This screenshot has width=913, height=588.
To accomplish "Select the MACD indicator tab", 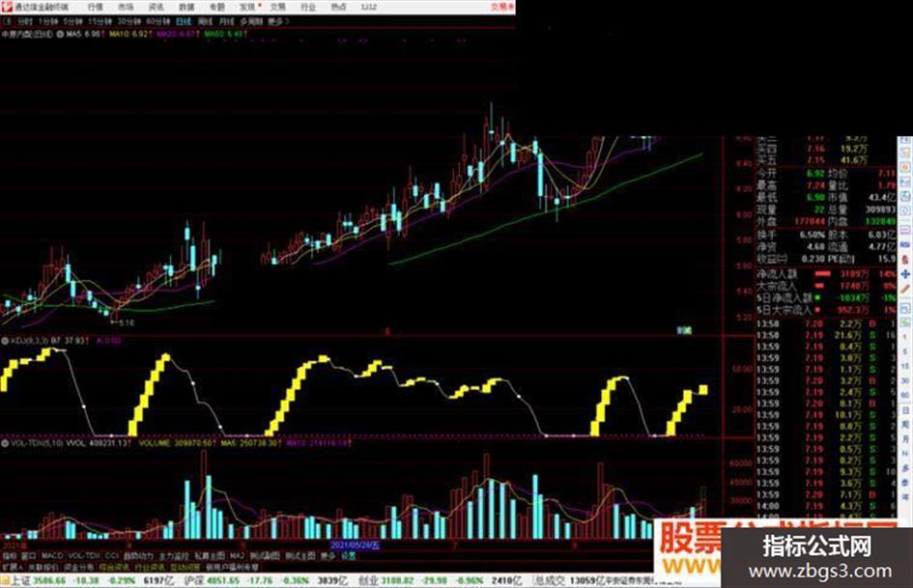I will [x=52, y=556].
